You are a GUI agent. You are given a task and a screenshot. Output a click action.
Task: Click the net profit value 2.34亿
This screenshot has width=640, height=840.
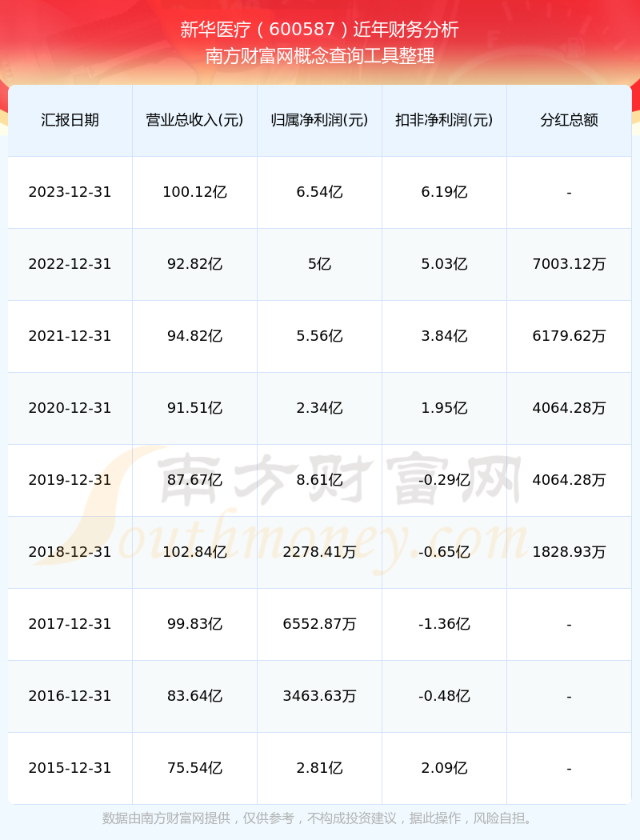320,408
